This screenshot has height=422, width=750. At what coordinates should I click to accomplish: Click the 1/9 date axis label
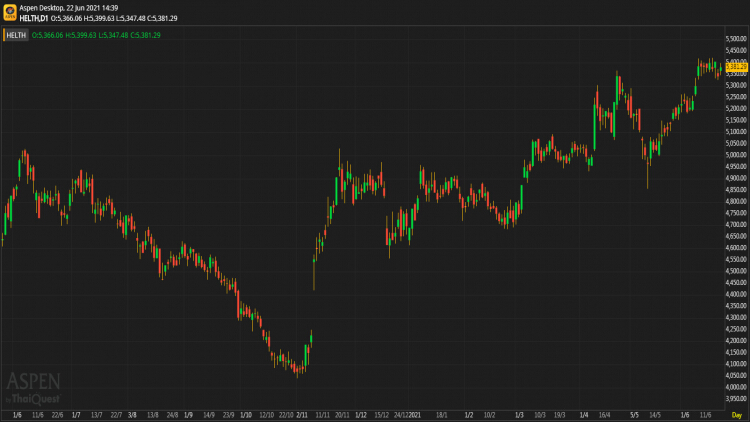[x=188, y=415]
